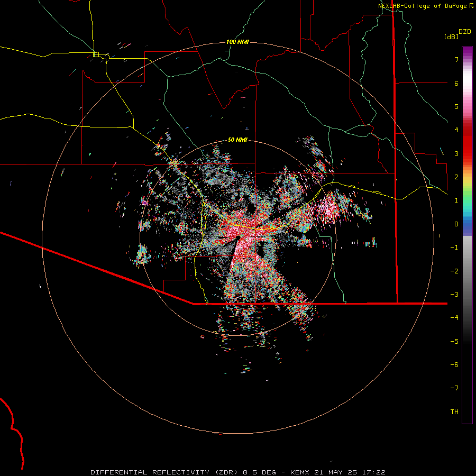
Task: Click the -3 dB tick label
Action: 454,294
